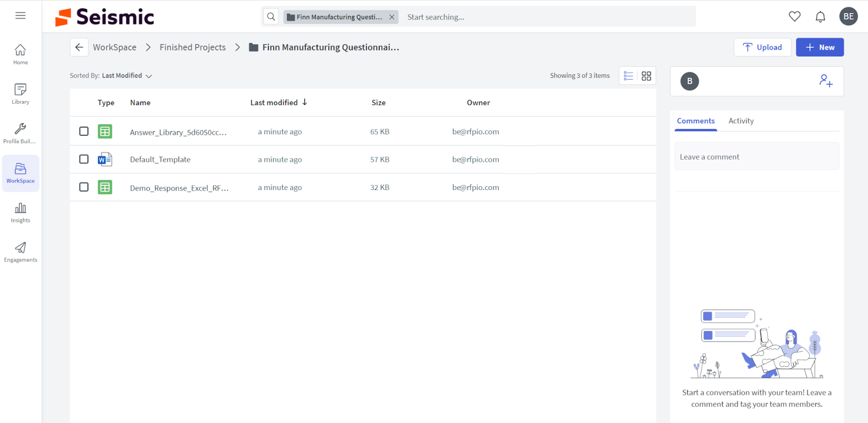Select the Answer_Library file checkbox

(84, 131)
